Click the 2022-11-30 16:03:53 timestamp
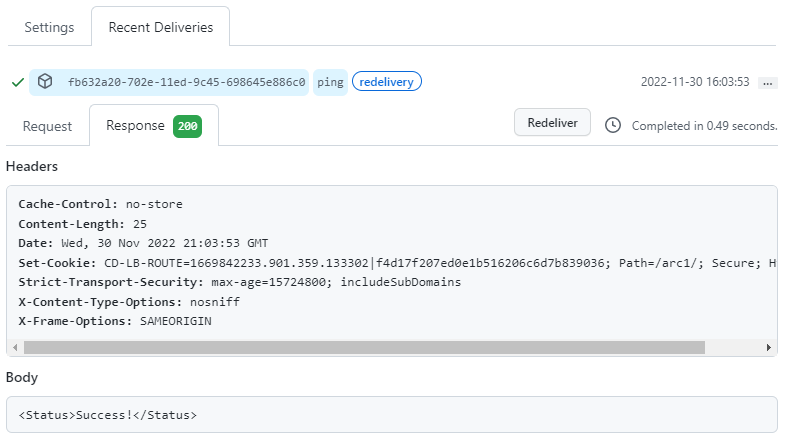 tap(694, 82)
